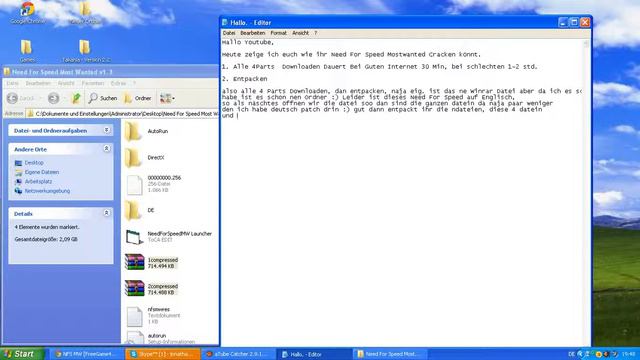Select the NeedForSpeedMW Launcher file
The height and width of the screenshot is (360, 640).
coord(169,237)
